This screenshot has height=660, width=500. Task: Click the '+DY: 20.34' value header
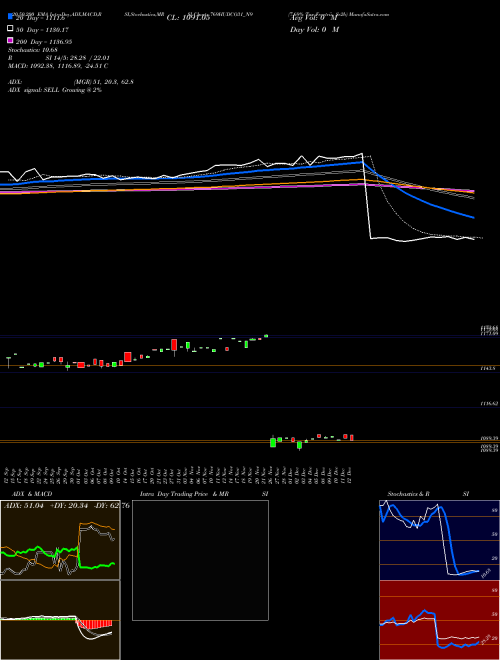point(69,506)
